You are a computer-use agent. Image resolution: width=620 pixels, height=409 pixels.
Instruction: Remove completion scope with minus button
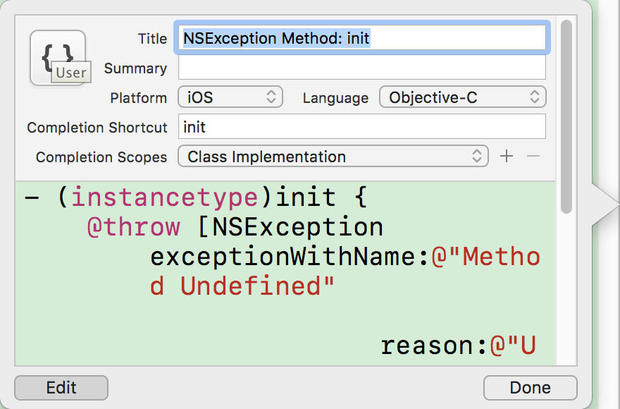(x=533, y=156)
